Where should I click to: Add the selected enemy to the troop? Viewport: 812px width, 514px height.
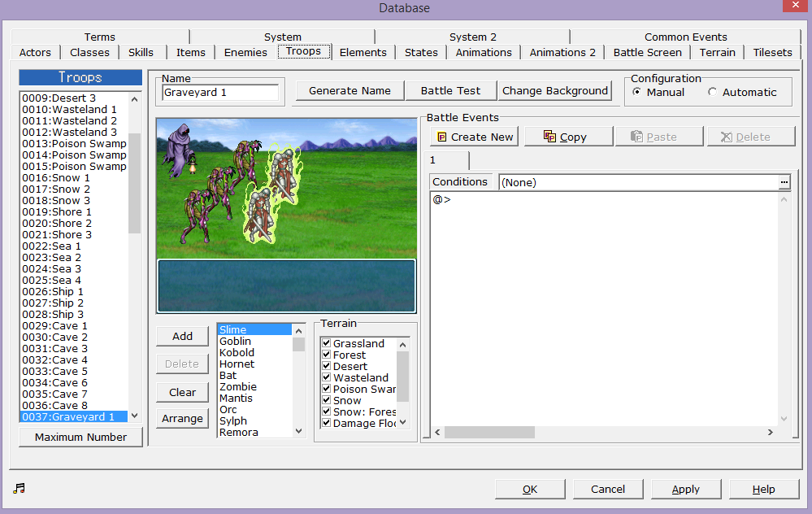point(182,336)
